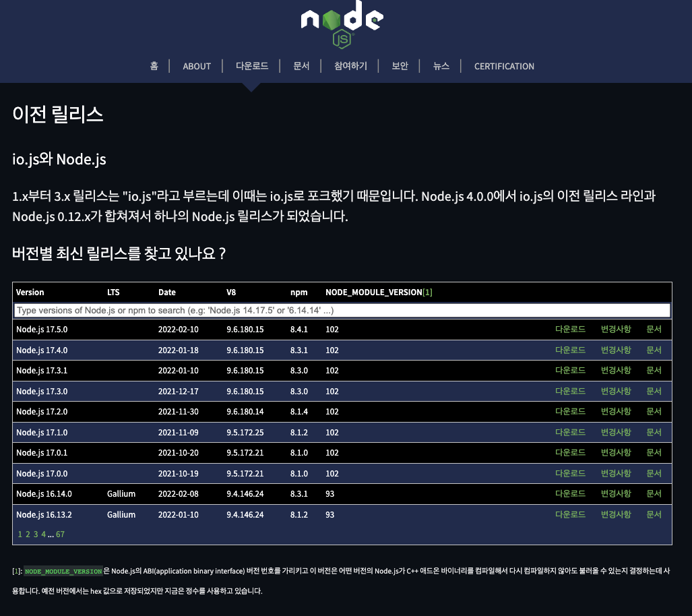Open the 문서 nav item
This screenshot has width=692, height=616.
(301, 66)
